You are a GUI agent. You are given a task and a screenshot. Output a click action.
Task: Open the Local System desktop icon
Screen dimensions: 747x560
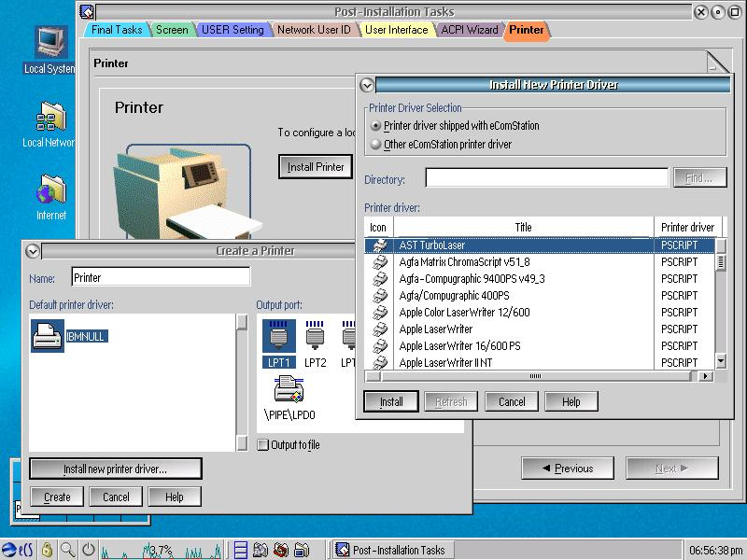point(51,43)
